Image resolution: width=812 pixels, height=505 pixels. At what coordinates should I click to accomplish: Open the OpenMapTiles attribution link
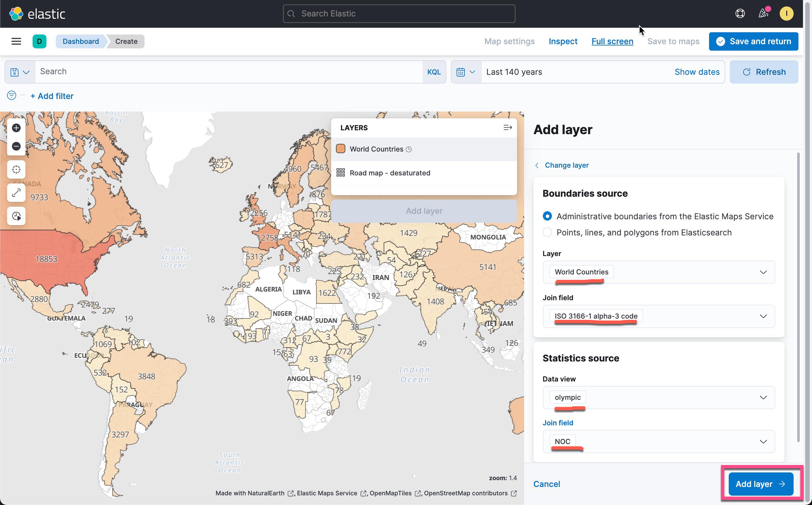tap(395, 493)
